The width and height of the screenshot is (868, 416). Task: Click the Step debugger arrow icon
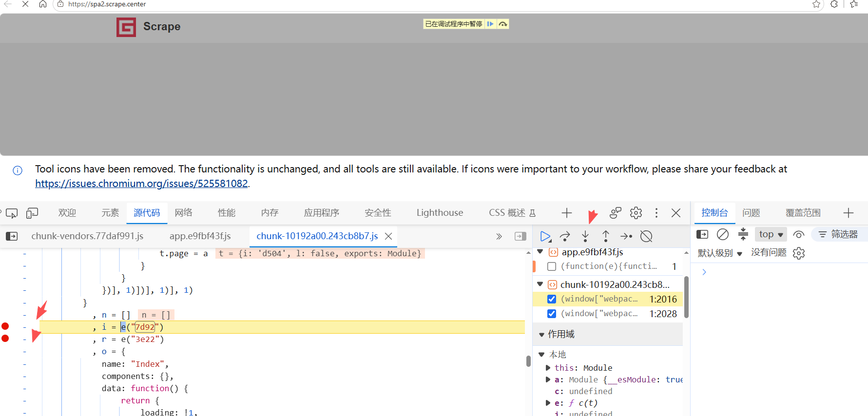click(x=626, y=236)
